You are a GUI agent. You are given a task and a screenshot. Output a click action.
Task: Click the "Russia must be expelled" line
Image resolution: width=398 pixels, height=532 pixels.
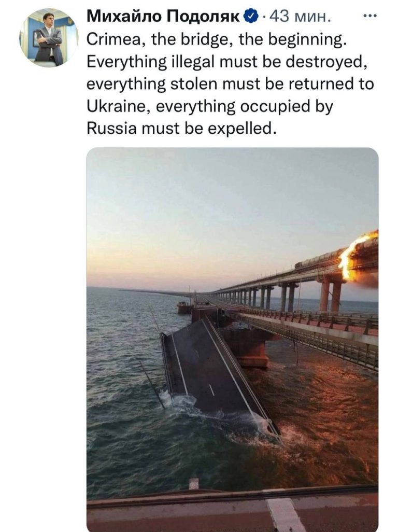click(180, 128)
